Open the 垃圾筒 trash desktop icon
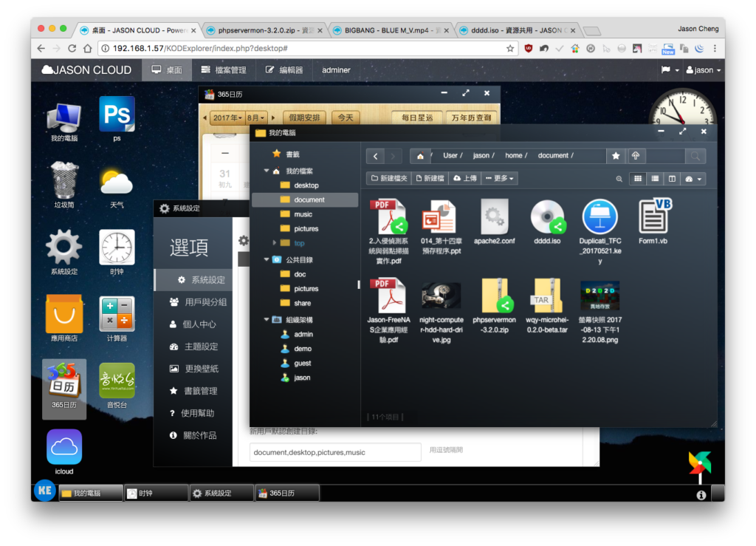Image resolution: width=756 pixels, height=546 pixels. click(64, 185)
